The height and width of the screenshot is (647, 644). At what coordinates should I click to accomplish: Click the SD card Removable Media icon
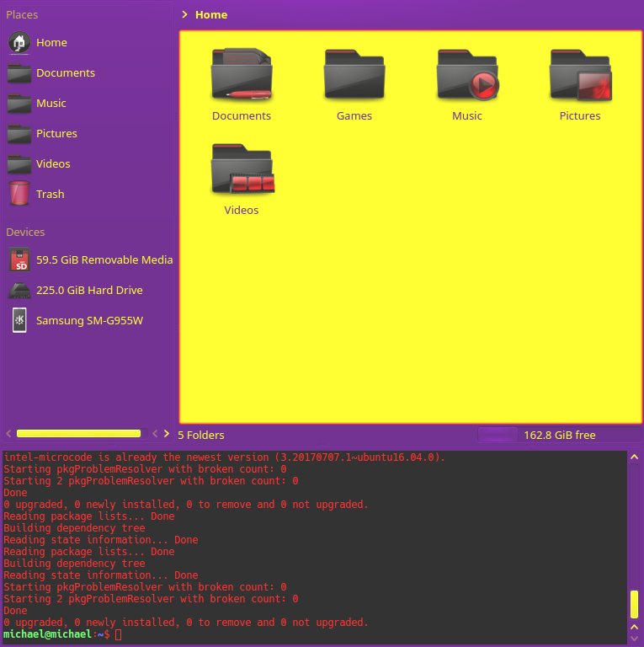coord(19,259)
